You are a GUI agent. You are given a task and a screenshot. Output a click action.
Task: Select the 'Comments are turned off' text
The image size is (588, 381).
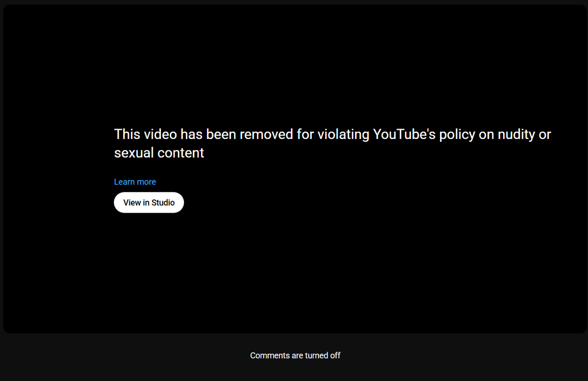click(295, 355)
